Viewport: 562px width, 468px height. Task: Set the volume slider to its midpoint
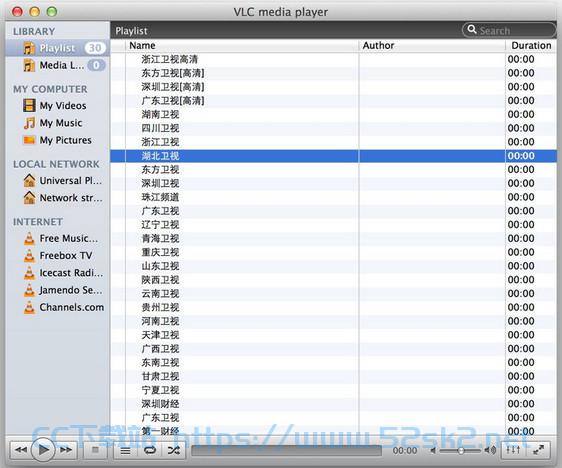(x=461, y=450)
